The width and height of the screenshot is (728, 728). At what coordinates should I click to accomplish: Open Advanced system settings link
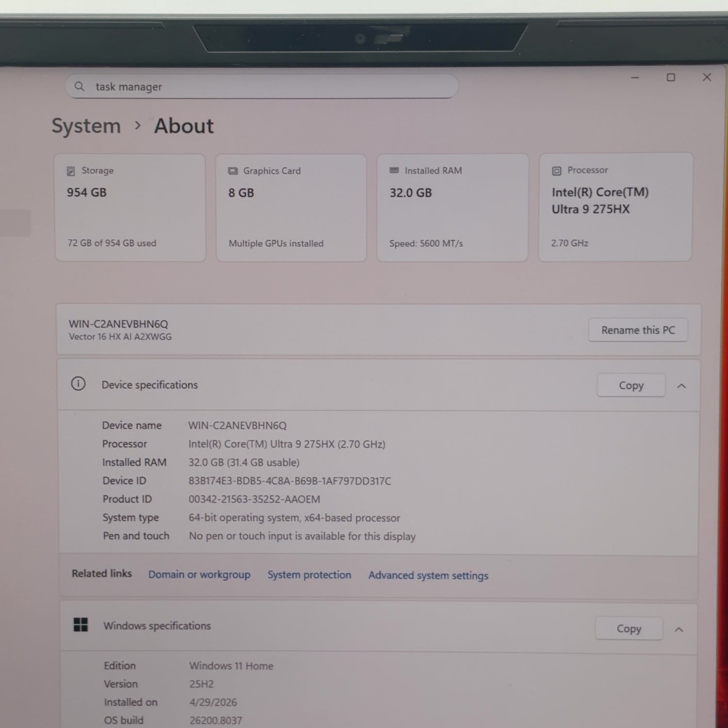tap(429, 575)
